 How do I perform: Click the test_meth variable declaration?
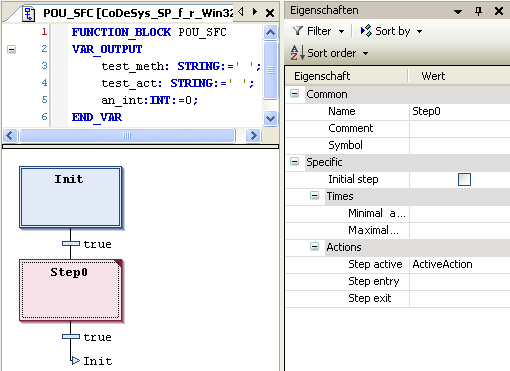(181, 66)
